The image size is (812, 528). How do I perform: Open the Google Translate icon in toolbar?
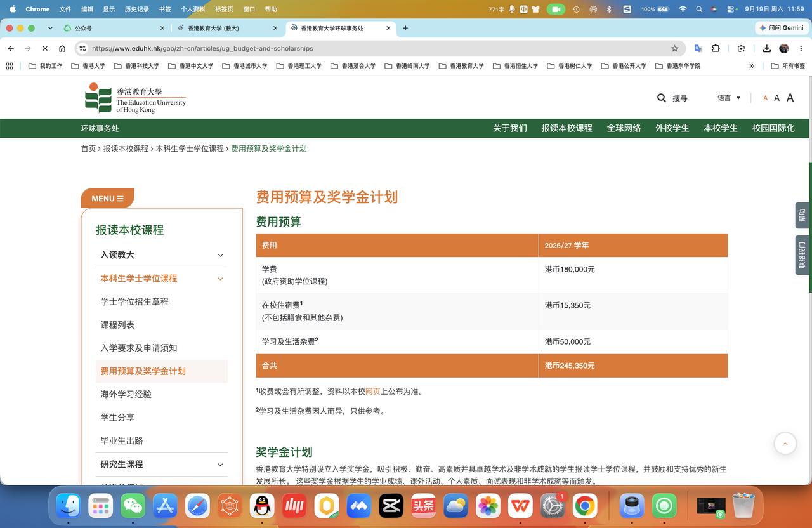point(698,48)
